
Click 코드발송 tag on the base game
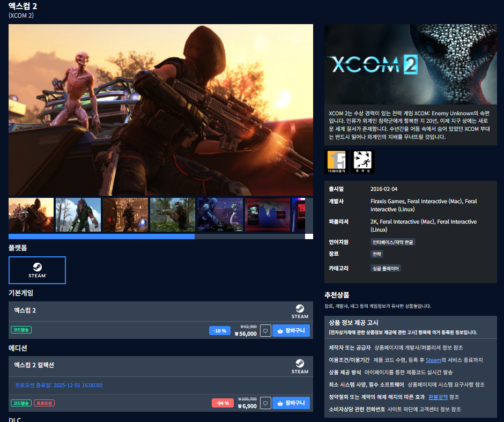tap(21, 330)
